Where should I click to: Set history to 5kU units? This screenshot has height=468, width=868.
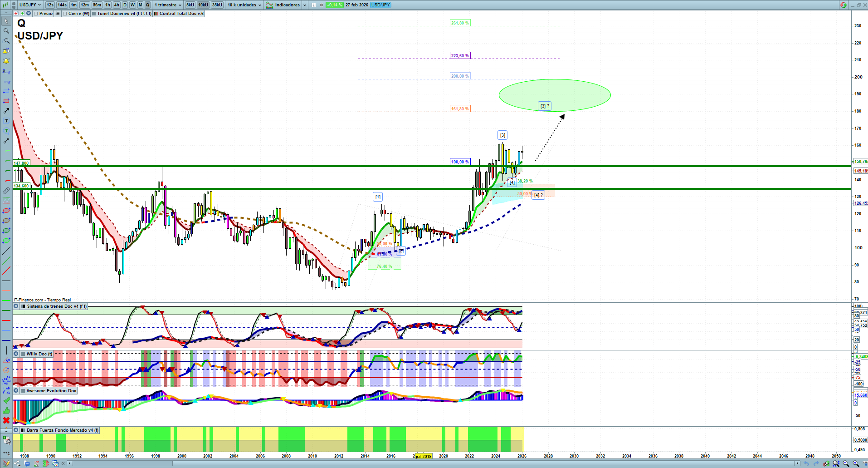point(190,5)
